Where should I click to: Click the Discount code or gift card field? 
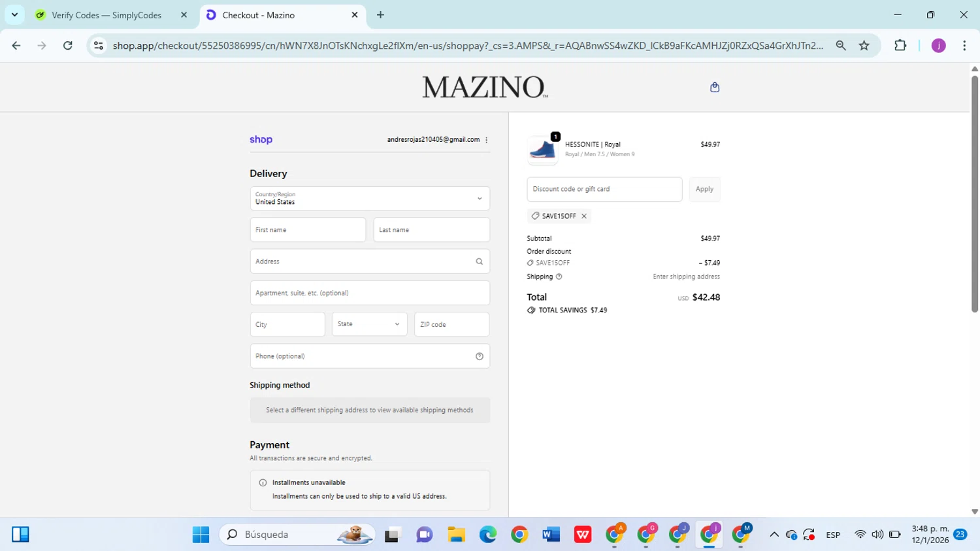604,190
